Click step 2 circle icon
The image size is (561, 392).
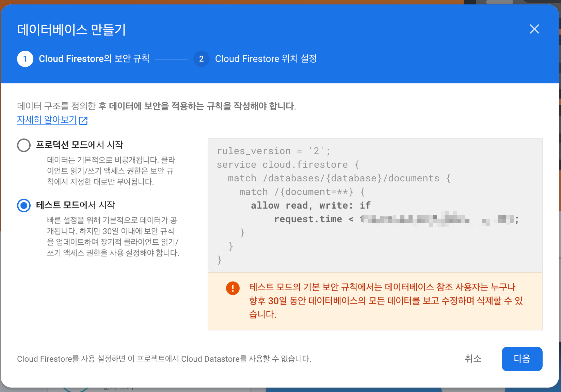coord(202,59)
